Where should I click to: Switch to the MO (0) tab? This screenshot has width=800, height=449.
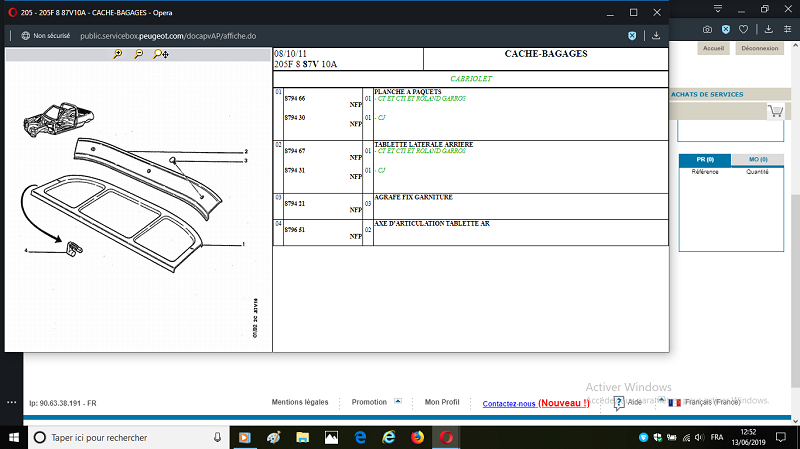(758, 160)
